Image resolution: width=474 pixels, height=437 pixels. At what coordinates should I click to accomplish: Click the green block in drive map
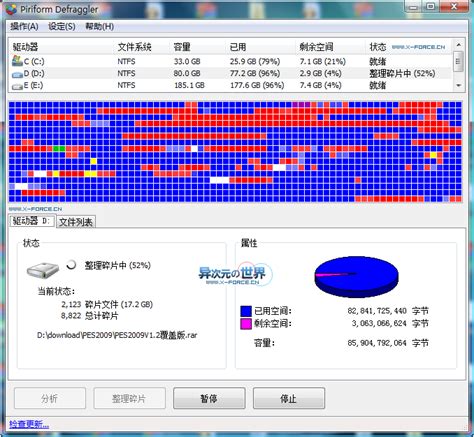59,148
